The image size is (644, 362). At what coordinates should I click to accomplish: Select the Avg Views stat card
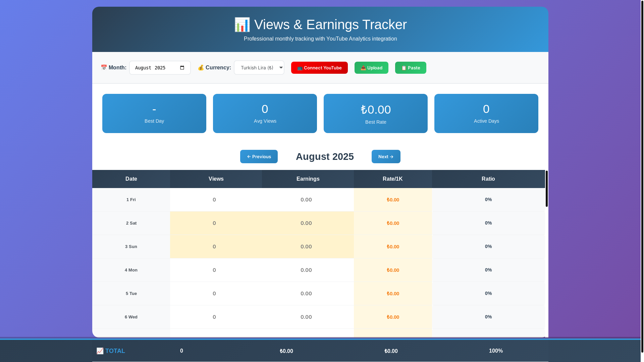point(265,113)
